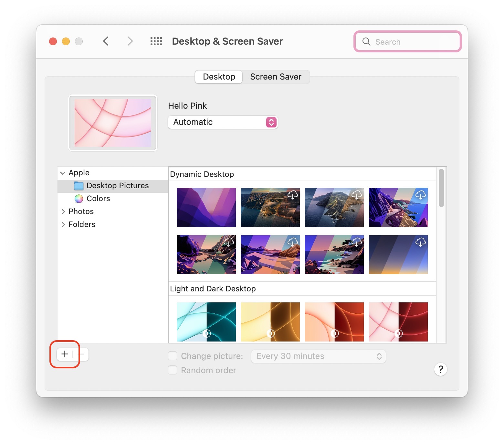Open the Every 30 minutes dropdown
The image size is (504, 445).
(x=318, y=356)
